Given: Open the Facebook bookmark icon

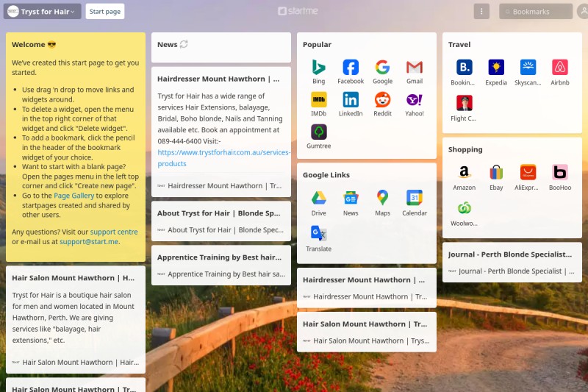Looking at the screenshot, I should coord(351,68).
